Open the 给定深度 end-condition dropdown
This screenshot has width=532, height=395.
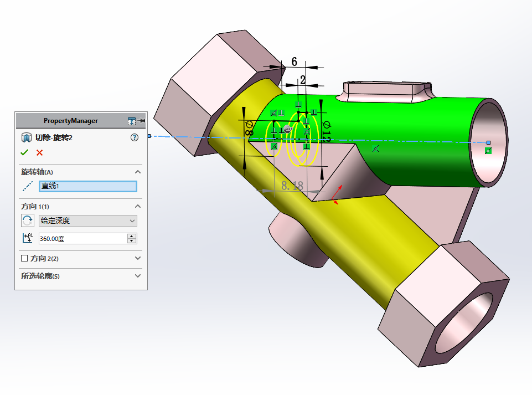pyautogui.click(x=132, y=220)
